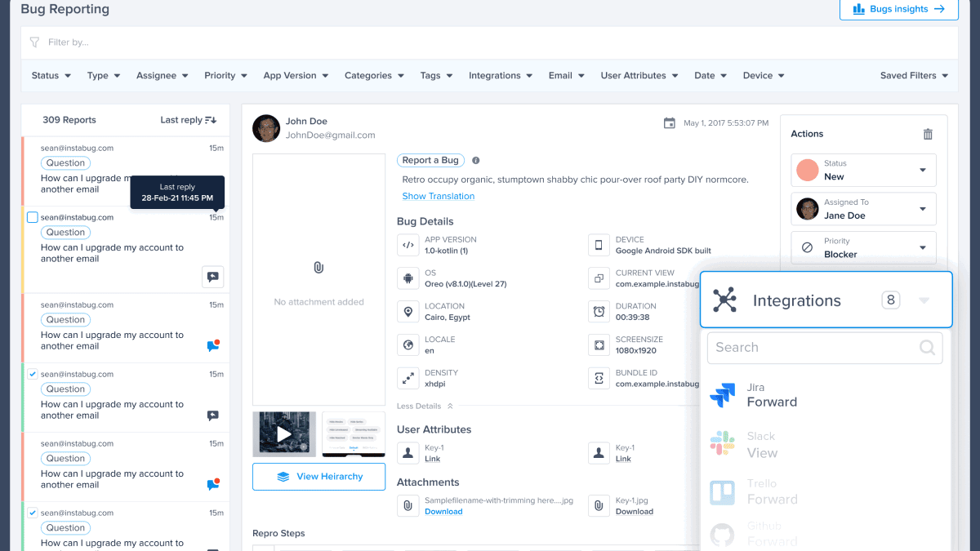
Task: Click the salmon status color circle
Action: (807, 170)
